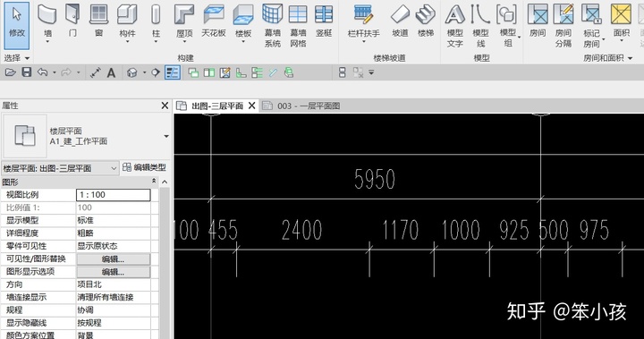Open the 构件 tool dropdown arrow
Screen dimensions: 644x339
[127, 42]
